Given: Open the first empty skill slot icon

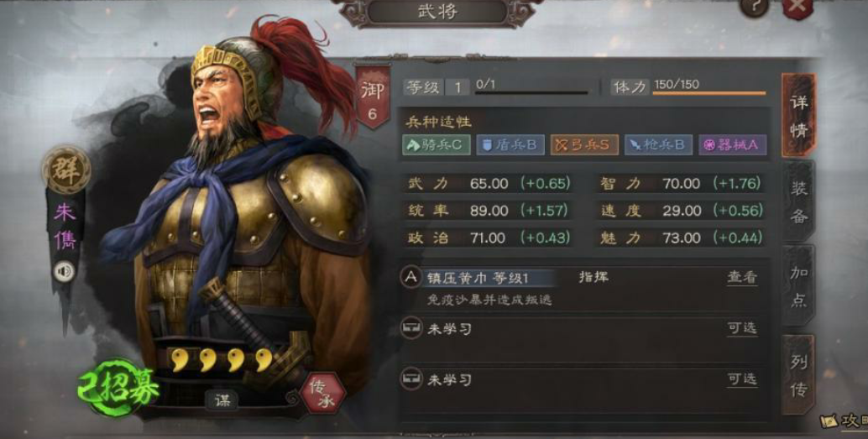Looking at the screenshot, I should (410, 329).
